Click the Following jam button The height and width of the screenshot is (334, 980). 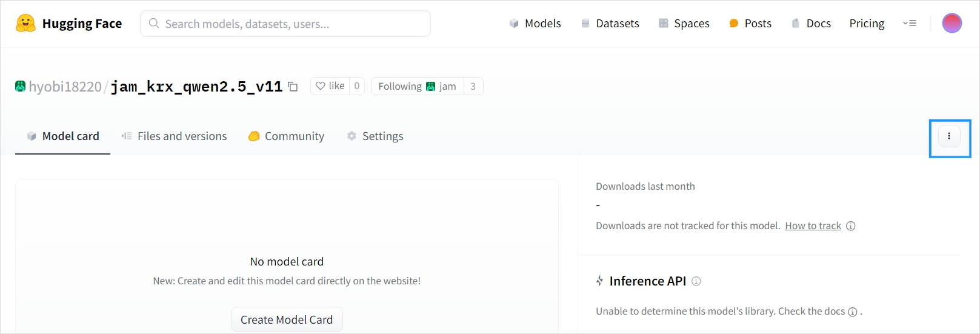[417, 86]
